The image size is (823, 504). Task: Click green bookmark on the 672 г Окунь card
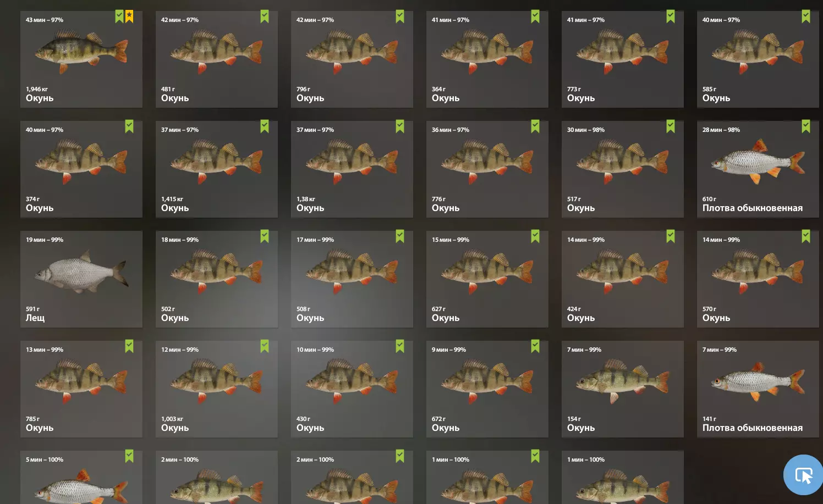(535, 346)
